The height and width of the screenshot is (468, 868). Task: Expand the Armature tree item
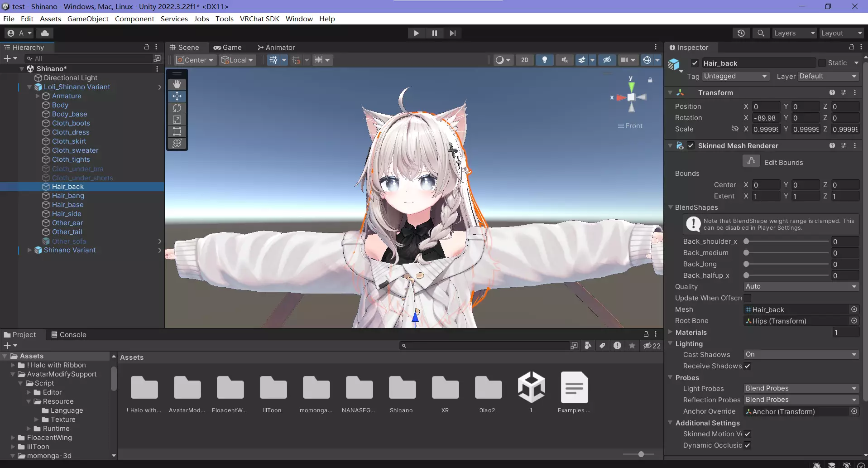pos(38,96)
